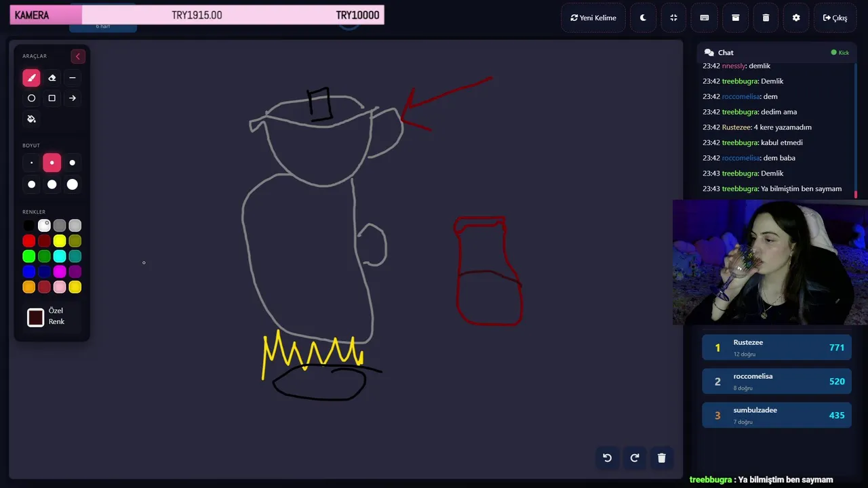The image size is (868, 488).
Task: Click Yeni Kelime to get new word
Action: [x=593, y=18]
